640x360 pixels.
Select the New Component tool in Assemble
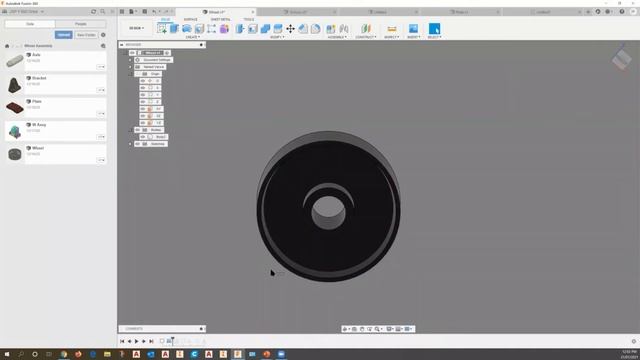331,28
